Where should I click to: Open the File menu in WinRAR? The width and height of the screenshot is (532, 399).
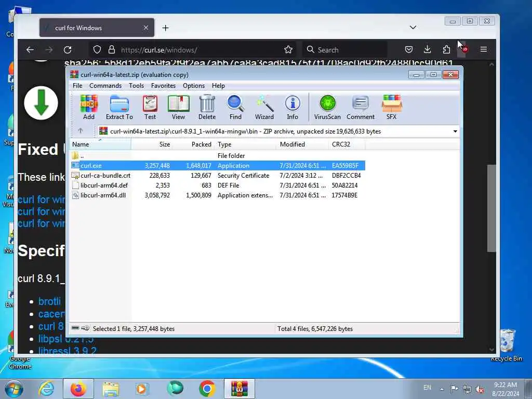click(77, 86)
